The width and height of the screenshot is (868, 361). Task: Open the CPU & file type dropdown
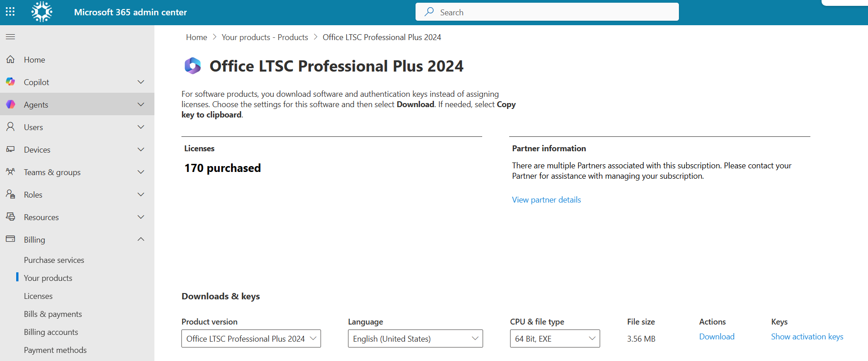pos(555,338)
